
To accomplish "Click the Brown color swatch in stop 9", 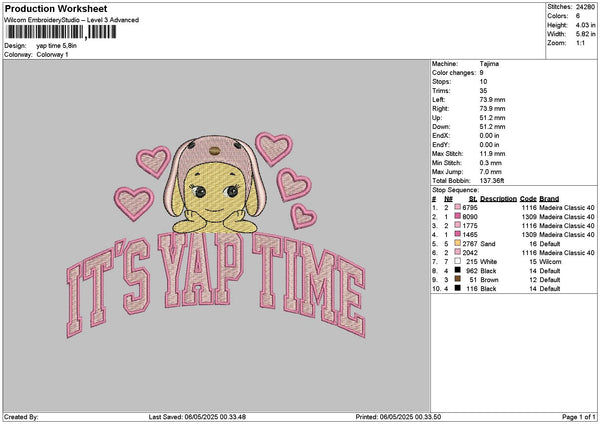I will (460, 279).
